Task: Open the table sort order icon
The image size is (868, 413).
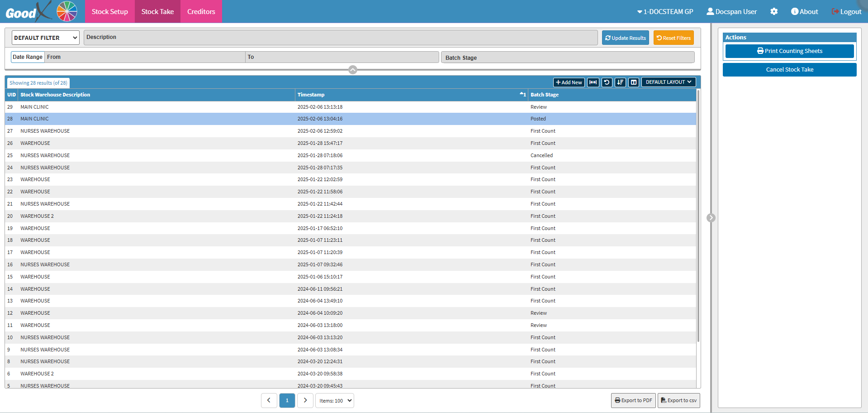Action: point(620,82)
